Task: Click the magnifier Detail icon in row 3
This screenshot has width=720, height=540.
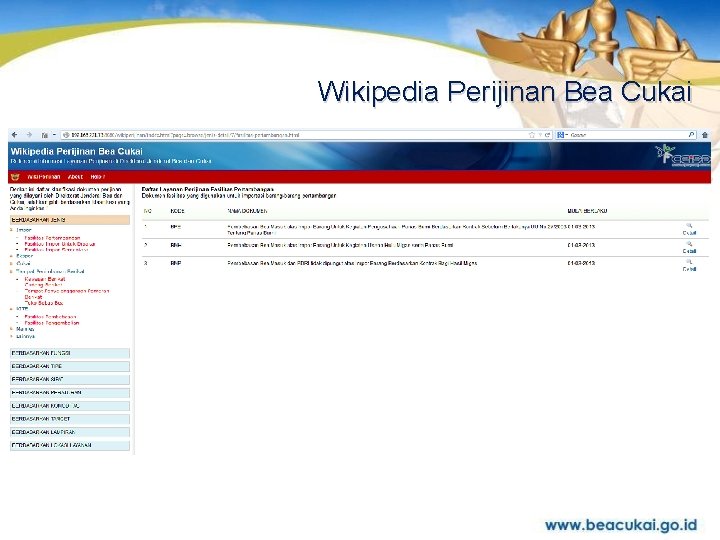Action: tap(689, 262)
